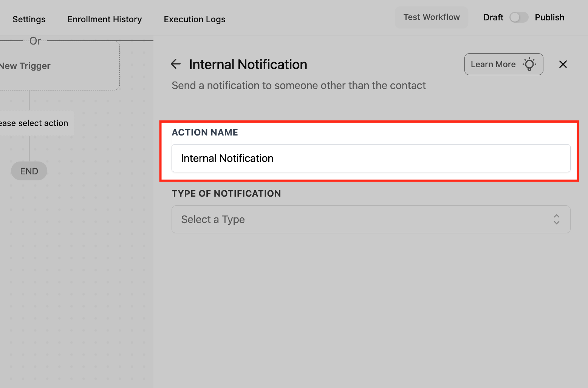Click the panel subtitle about sending notification
The image size is (588, 388).
[299, 85]
